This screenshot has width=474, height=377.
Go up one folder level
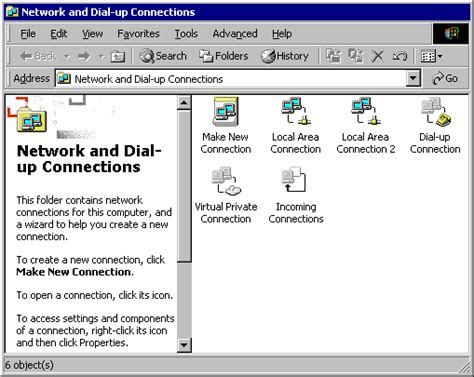click(x=118, y=56)
